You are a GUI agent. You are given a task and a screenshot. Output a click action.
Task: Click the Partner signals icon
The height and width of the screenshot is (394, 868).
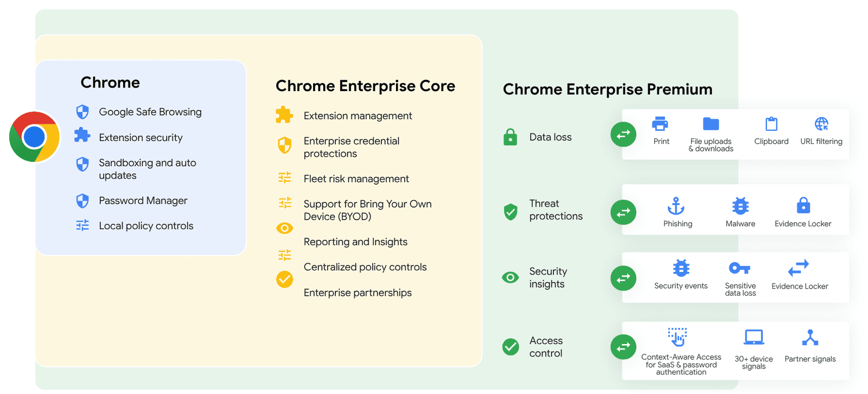(810, 338)
